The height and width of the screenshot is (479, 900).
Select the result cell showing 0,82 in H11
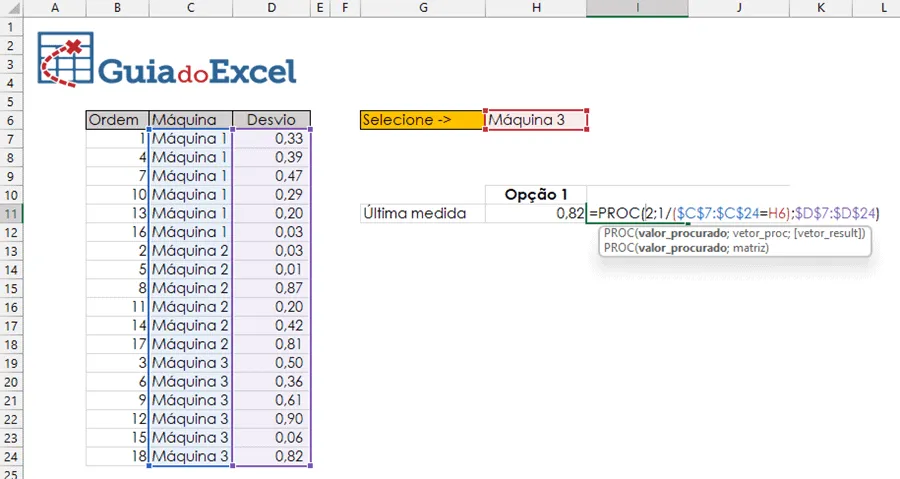pos(536,213)
